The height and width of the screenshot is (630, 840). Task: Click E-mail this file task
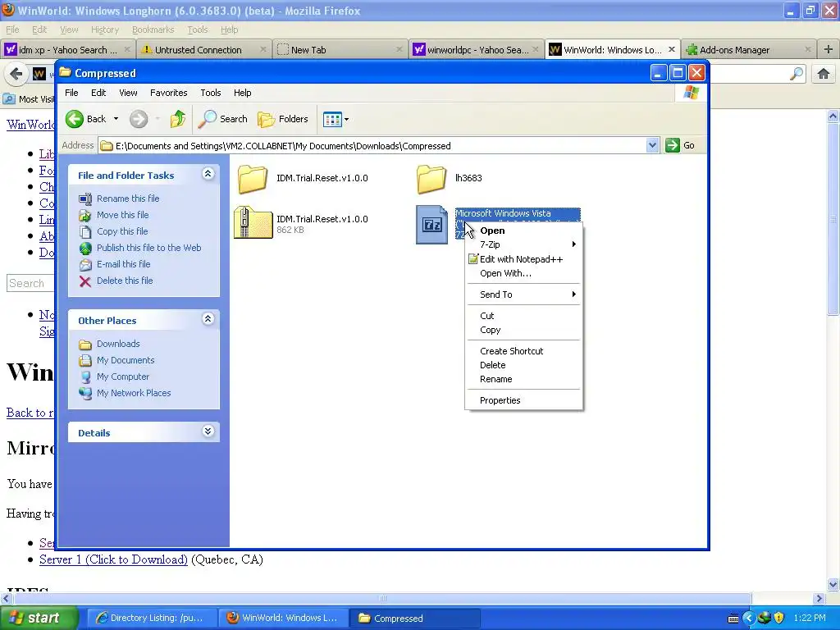pos(123,264)
